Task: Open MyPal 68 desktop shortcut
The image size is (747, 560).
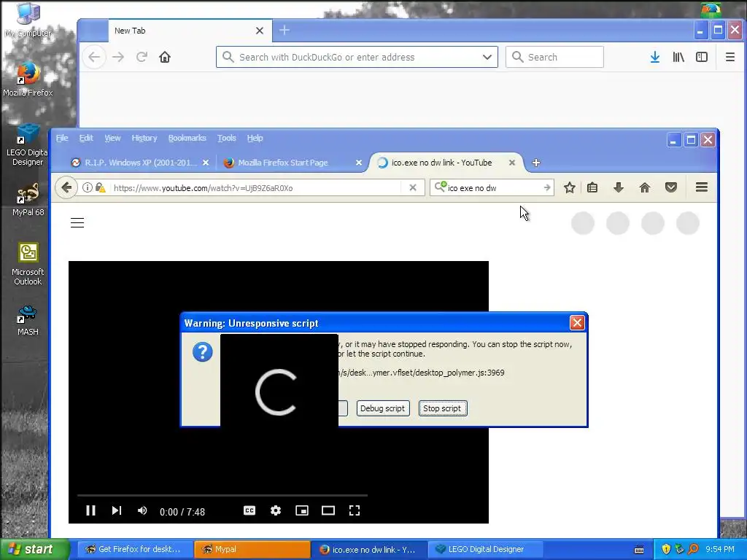Action: point(28,199)
